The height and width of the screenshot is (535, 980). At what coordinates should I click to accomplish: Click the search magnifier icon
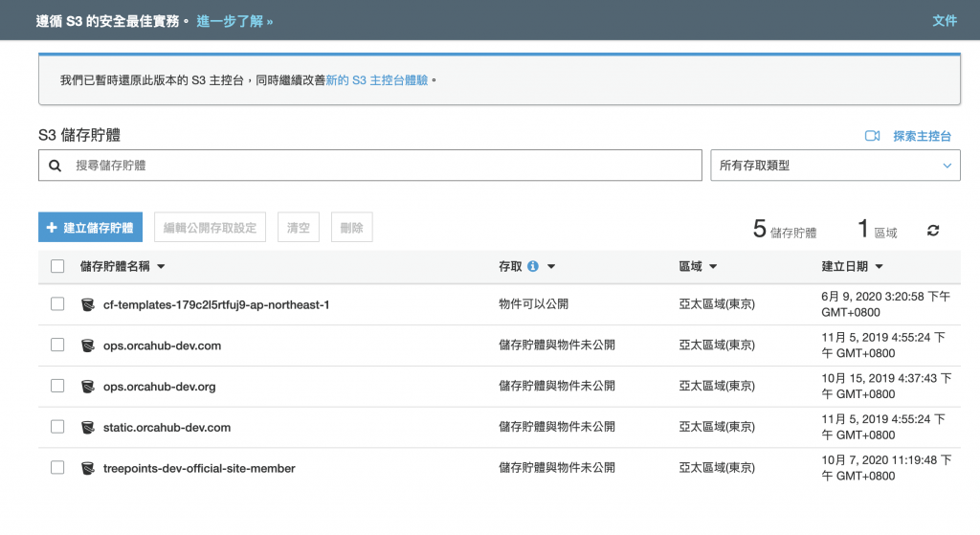click(55, 166)
